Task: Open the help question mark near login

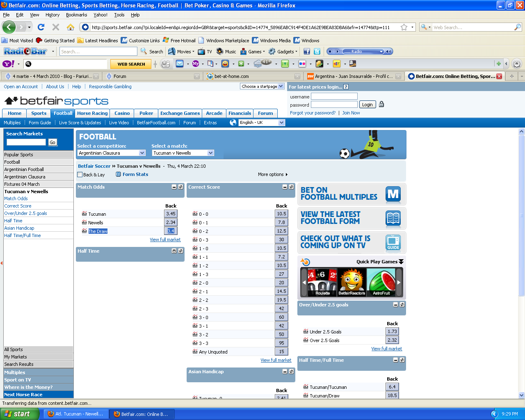Action: pos(346,87)
